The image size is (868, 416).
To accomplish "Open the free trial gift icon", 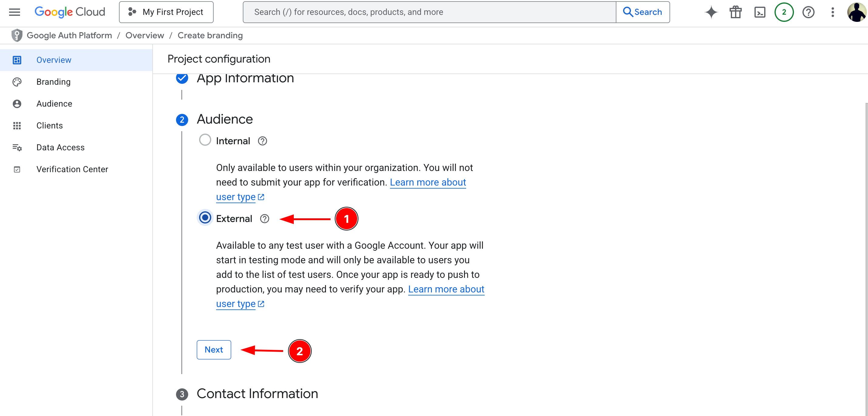I will 736,12.
